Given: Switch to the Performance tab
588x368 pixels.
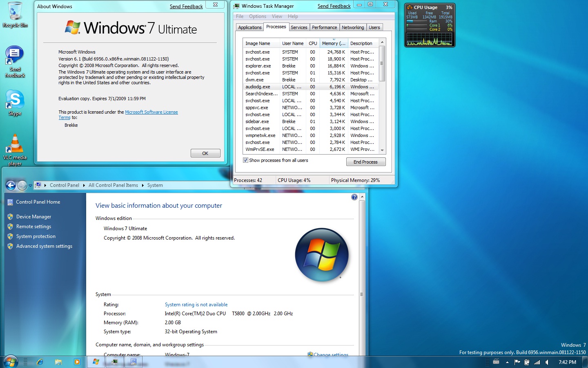Looking at the screenshot, I should coord(324,27).
